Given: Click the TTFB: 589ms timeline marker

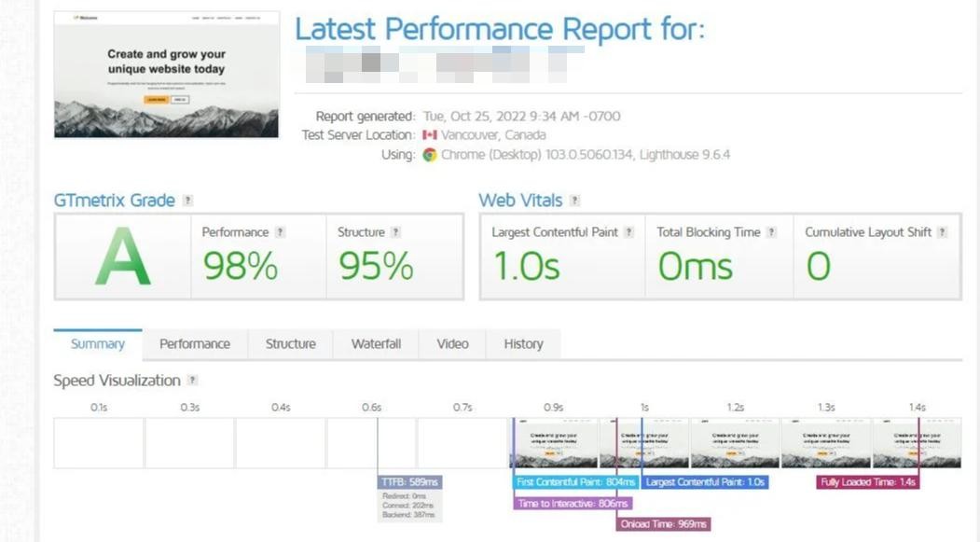Looking at the screenshot, I should coord(409,482).
